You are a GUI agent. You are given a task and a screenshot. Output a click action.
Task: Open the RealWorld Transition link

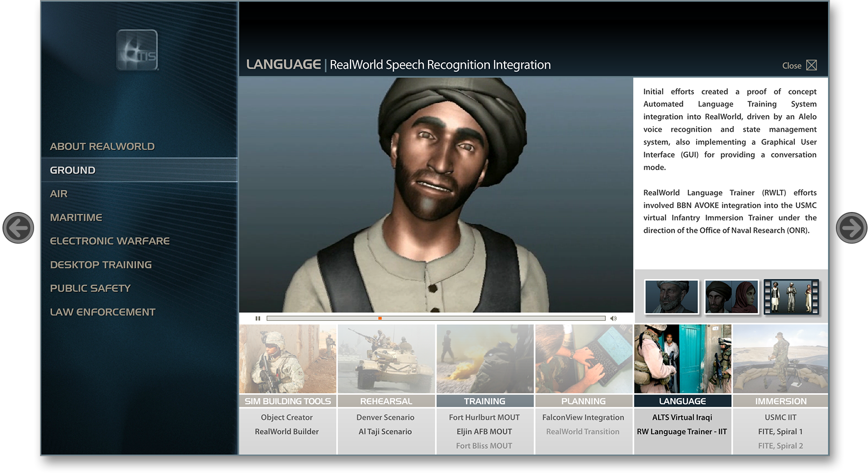coord(583,431)
